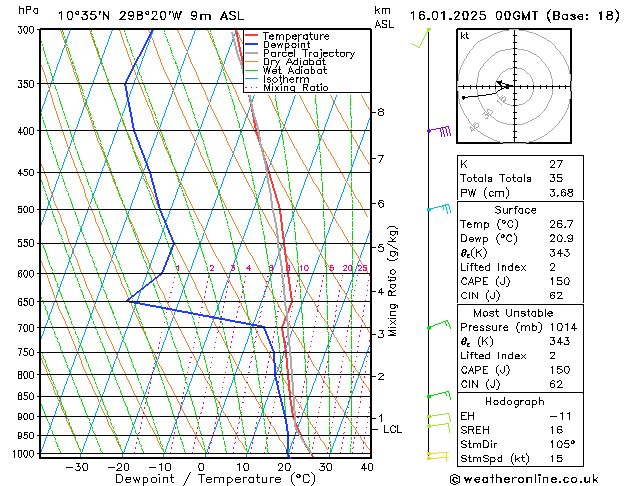Click the 850 hPa pressure label
Screen dimensions: 629x486
tap(28, 396)
